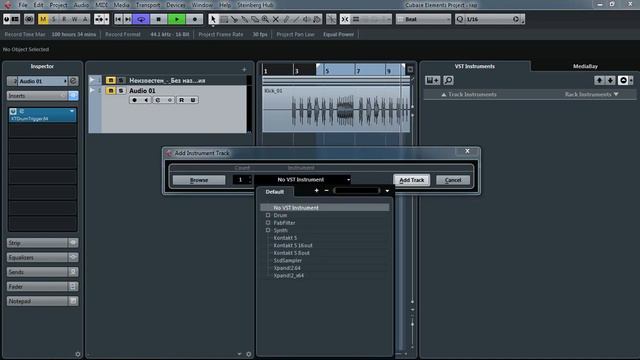The height and width of the screenshot is (360, 640).
Task: Click Cancel in Add Instrument Track dialog
Action: (x=453, y=180)
